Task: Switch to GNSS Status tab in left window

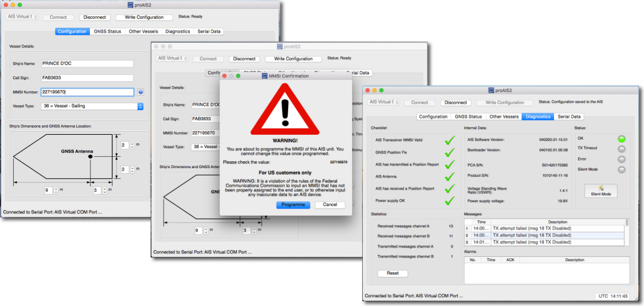Action: click(108, 31)
